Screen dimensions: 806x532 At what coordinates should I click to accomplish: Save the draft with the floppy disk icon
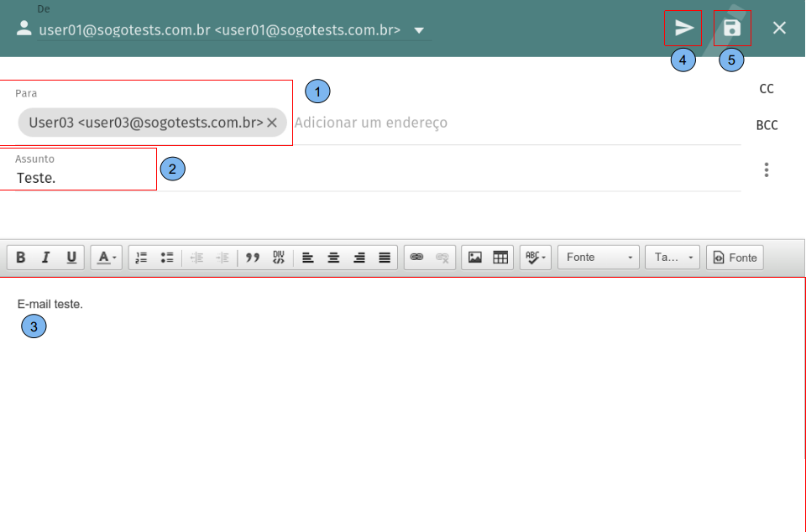[732, 28]
